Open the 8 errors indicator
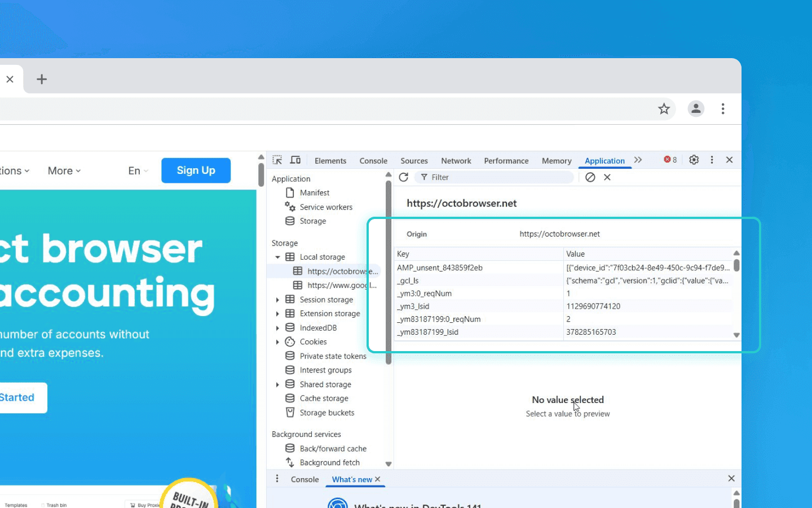The width and height of the screenshot is (812, 508). (x=670, y=160)
